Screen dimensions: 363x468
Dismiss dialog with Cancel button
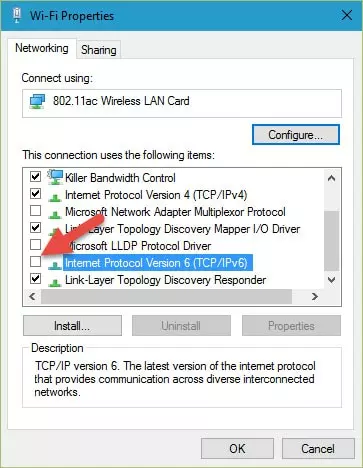[x=318, y=448]
